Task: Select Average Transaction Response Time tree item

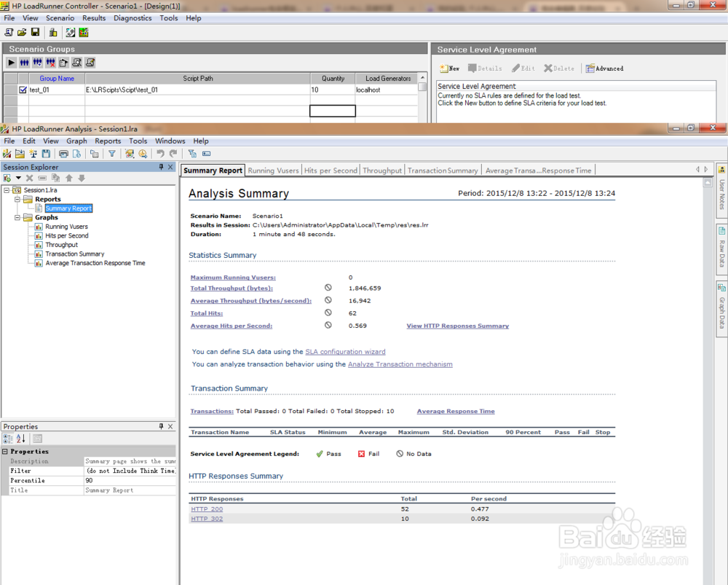Action: [95, 263]
